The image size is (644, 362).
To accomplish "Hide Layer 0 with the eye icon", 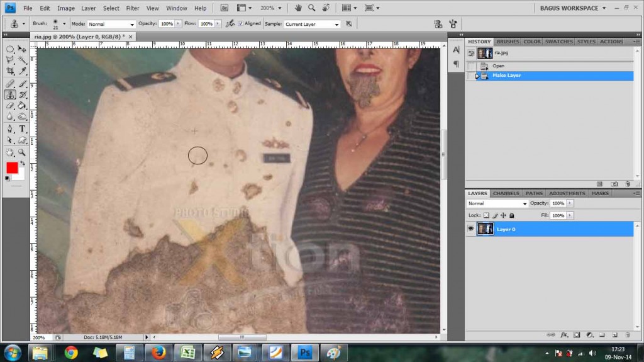I will (470, 229).
